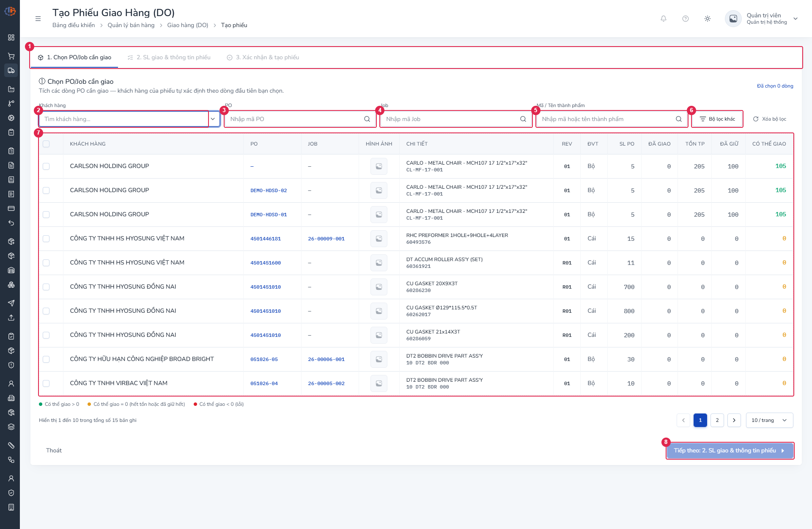Screen dimensions: 812x529
Task: Go to next page arrow in pagination
Action: pos(734,420)
